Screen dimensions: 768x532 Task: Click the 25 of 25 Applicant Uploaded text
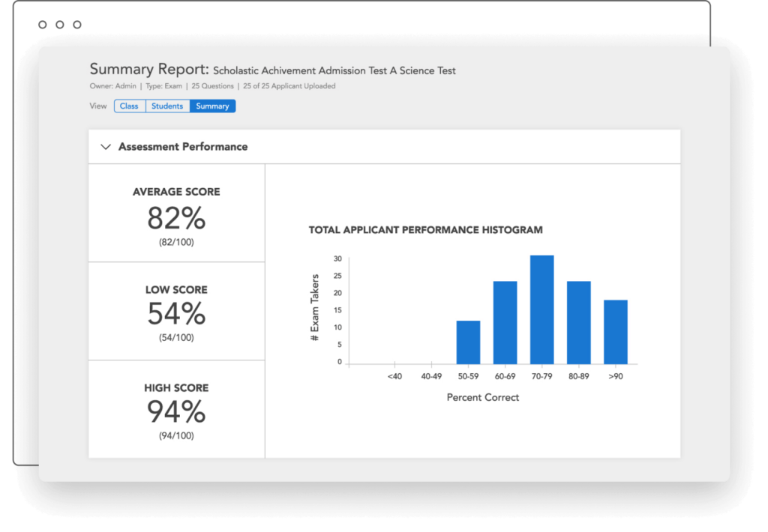click(289, 86)
